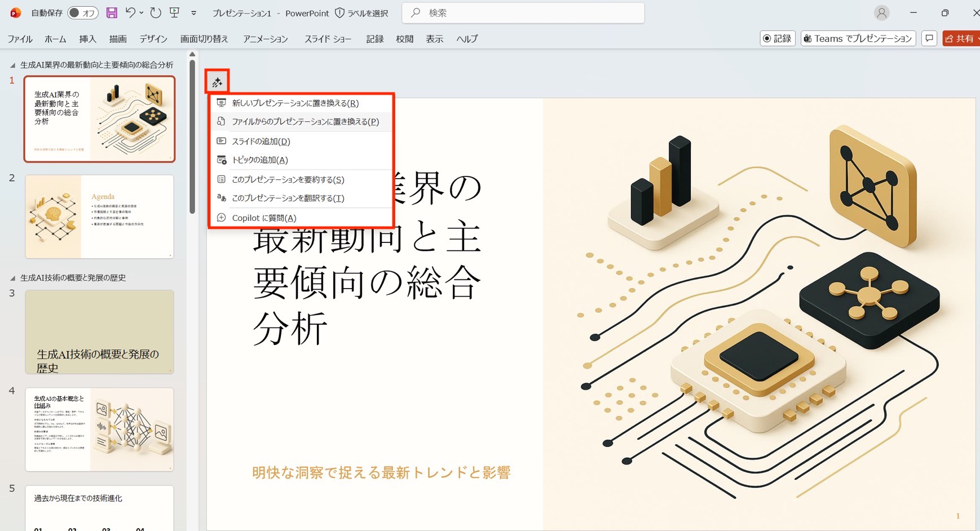980x531 pixels.
Task: Collapse the 生成AI技術の概要と発展の歴史 section
Action: tap(12, 278)
